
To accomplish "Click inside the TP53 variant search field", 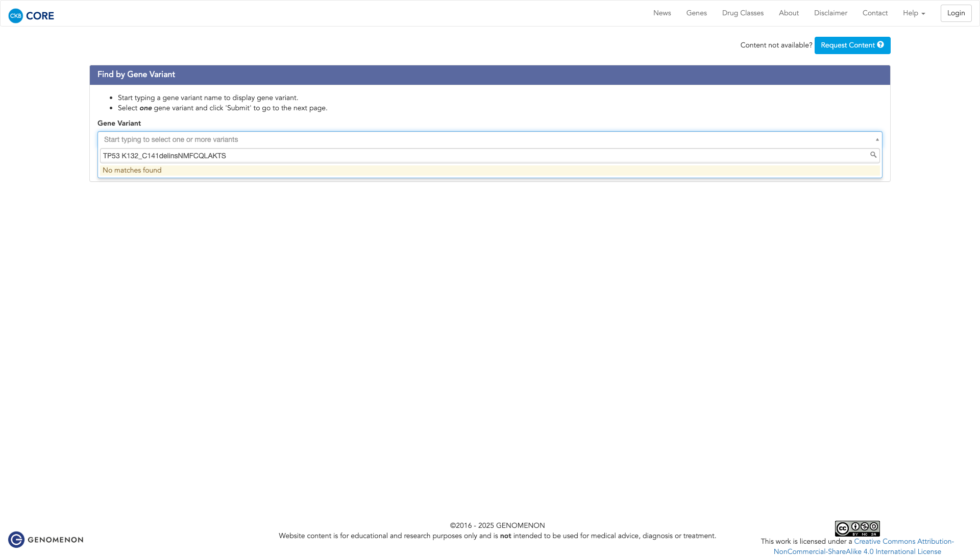I will [459, 156].
